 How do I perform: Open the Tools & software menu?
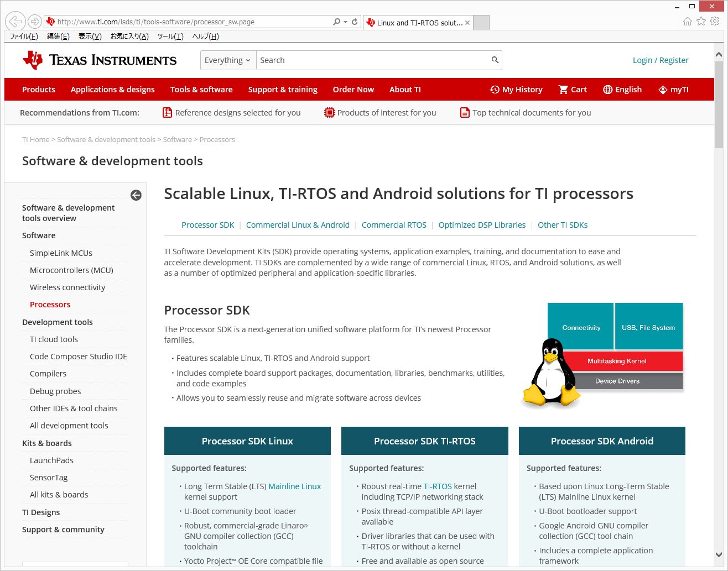[201, 90]
